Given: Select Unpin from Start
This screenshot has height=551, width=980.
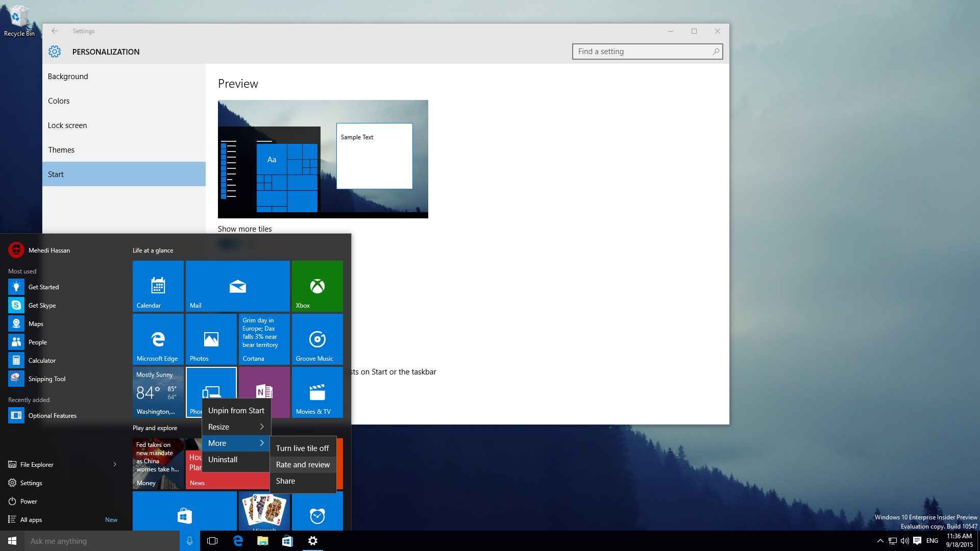Looking at the screenshot, I should point(236,410).
